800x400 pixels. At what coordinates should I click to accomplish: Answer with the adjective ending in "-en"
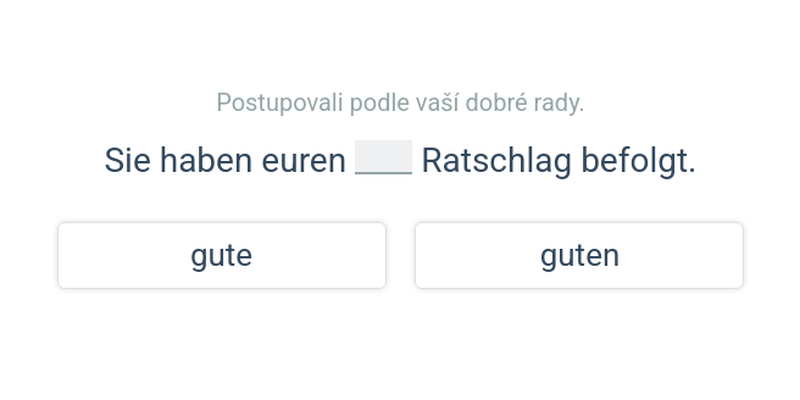click(x=579, y=256)
